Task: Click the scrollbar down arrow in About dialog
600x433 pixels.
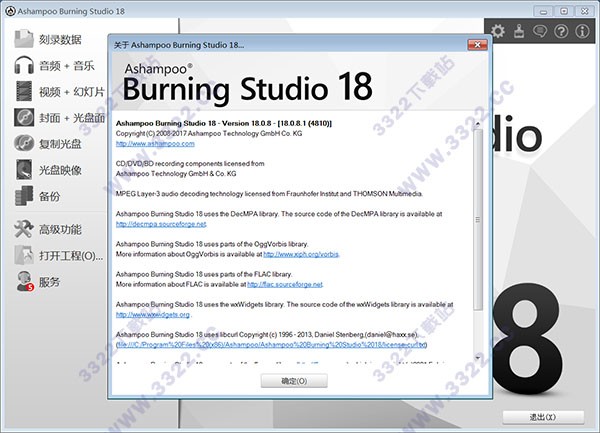Action: pyautogui.click(x=478, y=358)
